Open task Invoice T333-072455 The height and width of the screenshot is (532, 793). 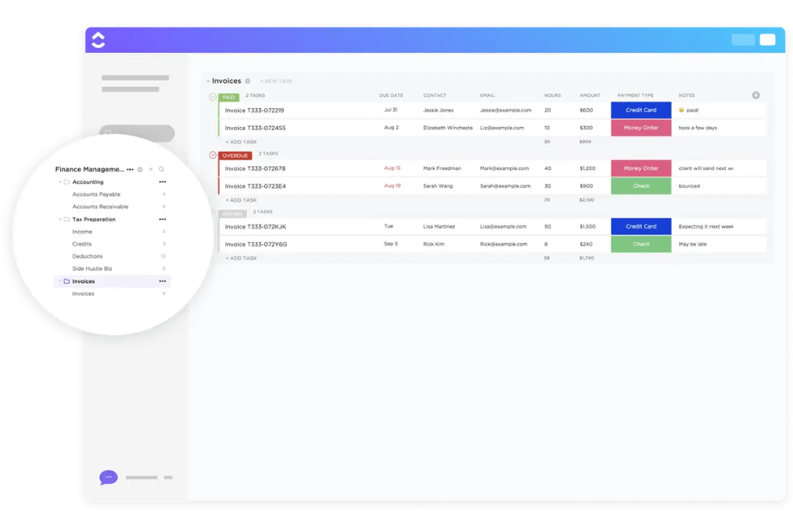click(x=255, y=128)
